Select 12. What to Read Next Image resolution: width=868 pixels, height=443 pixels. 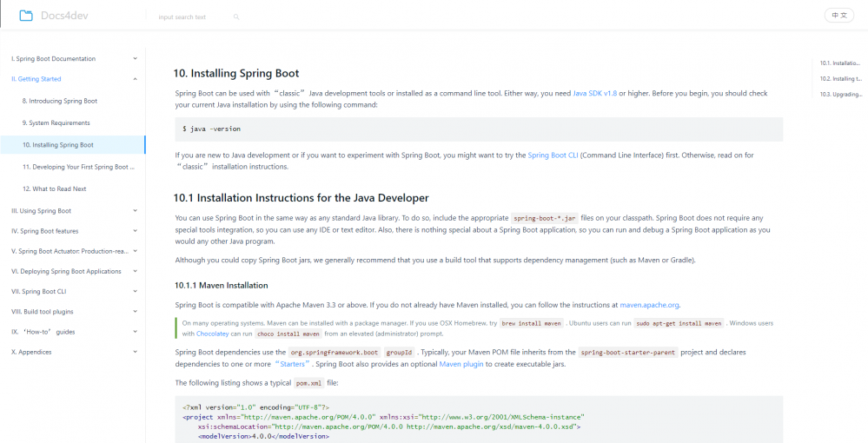point(55,188)
